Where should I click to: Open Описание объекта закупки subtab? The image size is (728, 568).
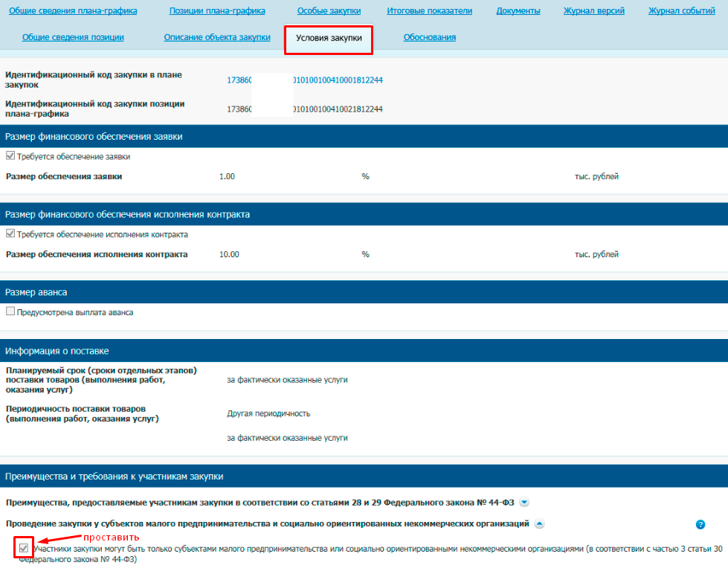click(x=217, y=37)
